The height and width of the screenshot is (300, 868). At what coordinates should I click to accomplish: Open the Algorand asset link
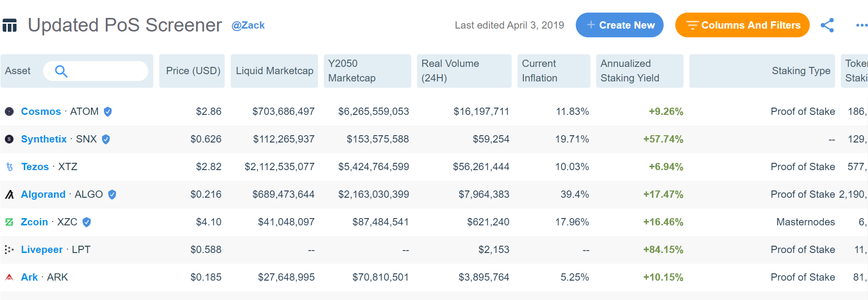tap(43, 194)
